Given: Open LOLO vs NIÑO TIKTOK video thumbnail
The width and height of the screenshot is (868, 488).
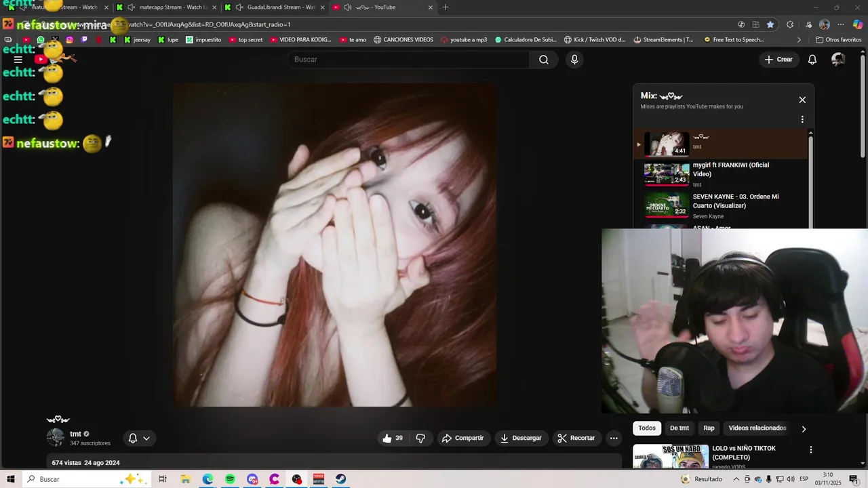Looking at the screenshot, I should tap(671, 457).
